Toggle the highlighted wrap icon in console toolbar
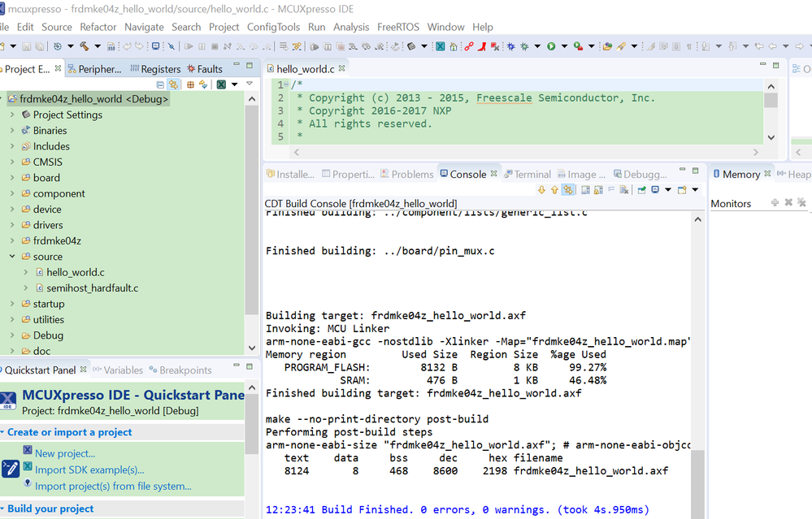This screenshot has height=519, width=812. click(567, 190)
